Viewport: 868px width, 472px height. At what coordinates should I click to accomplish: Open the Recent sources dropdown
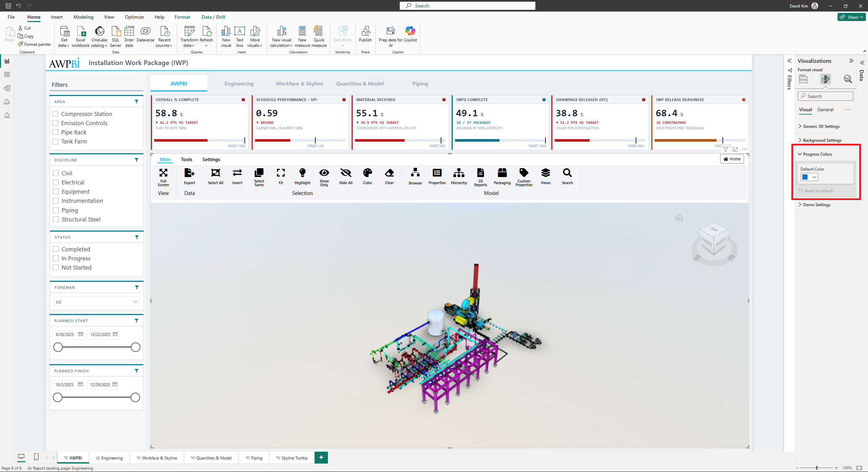(x=164, y=37)
